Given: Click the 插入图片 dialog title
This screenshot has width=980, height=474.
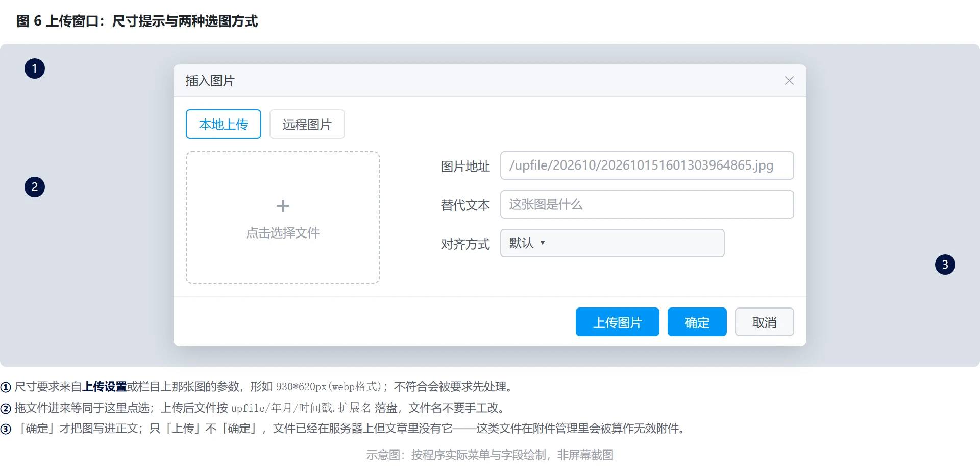Looking at the screenshot, I should (210, 81).
